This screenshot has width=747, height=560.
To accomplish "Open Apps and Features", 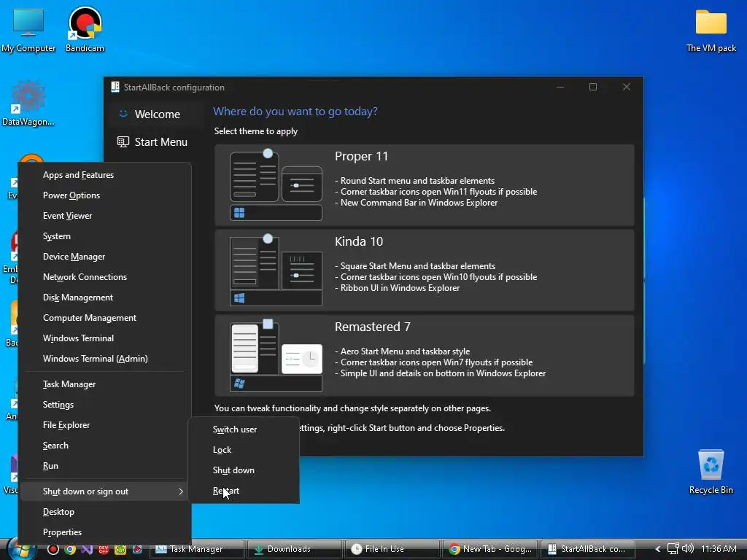I will tap(105, 175).
